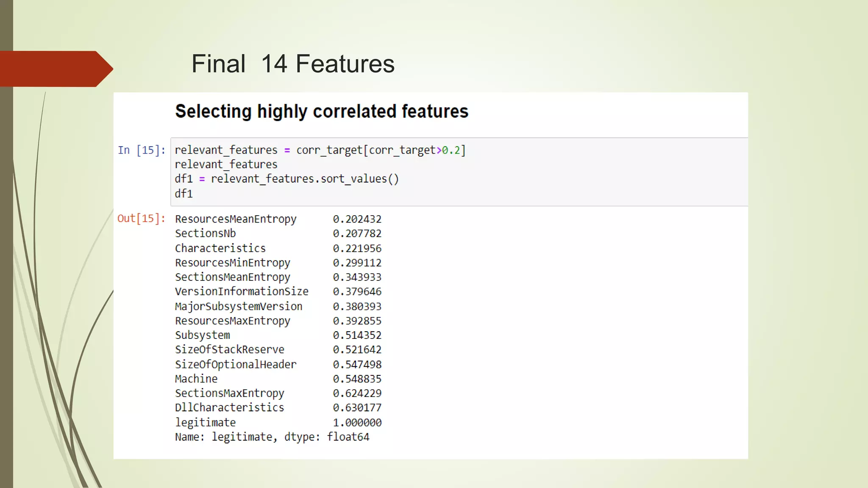The width and height of the screenshot is (868, 488).
Task: Click the Out[15] output prompt
Action: [142, 219]
